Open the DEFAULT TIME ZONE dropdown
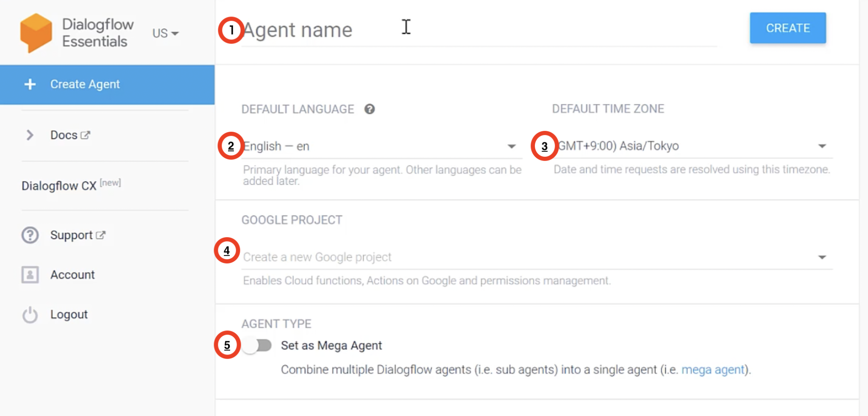Screen dimensions: 868x416 click(821, 146)
